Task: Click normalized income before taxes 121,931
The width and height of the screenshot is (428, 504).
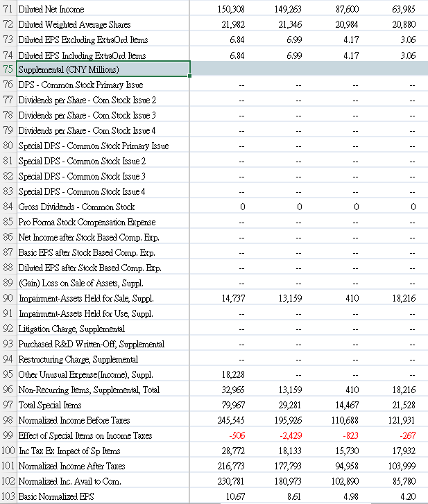Action: coord(402,420)
